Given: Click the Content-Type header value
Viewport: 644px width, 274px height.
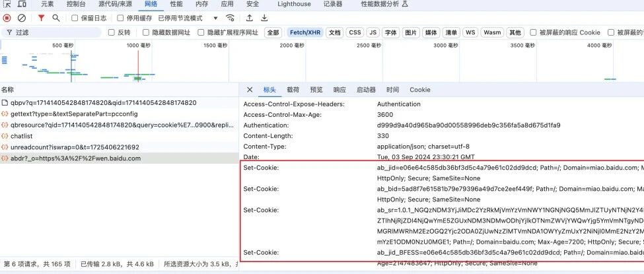Looking at the screenshot, I should tap(423, 146).
